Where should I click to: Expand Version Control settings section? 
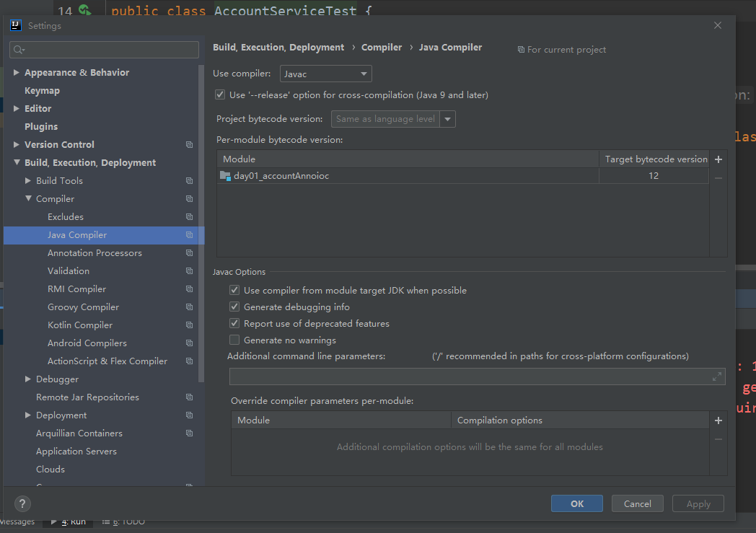17,144
